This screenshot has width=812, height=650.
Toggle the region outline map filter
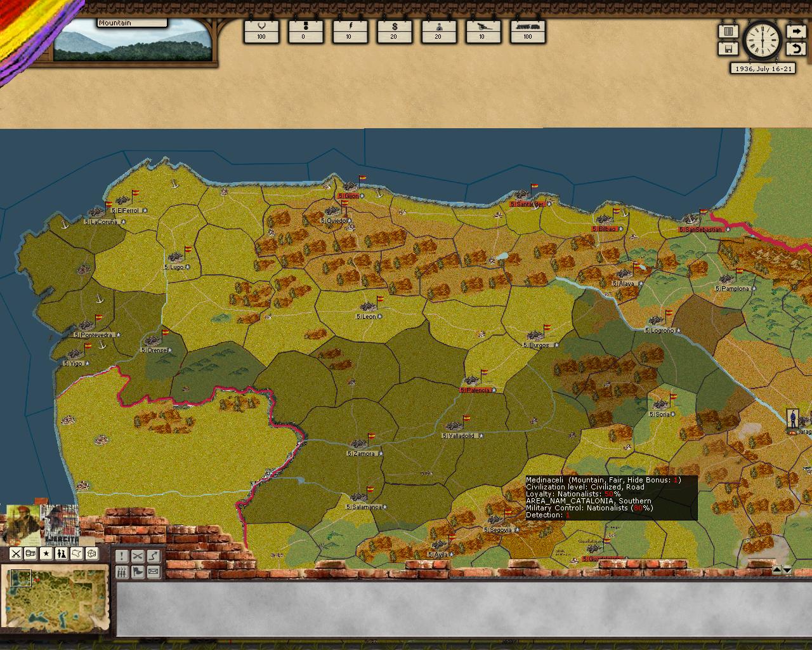tap(77, 554)
